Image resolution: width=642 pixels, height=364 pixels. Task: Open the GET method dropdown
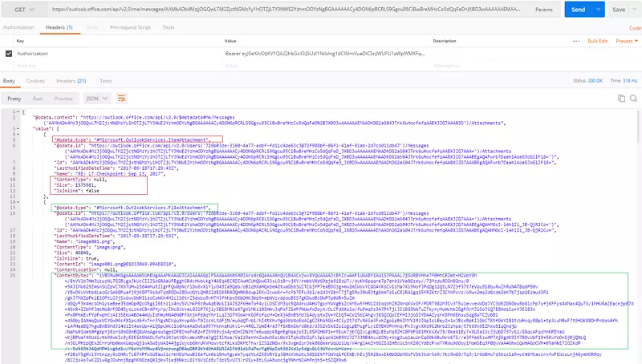coord(24,10)
